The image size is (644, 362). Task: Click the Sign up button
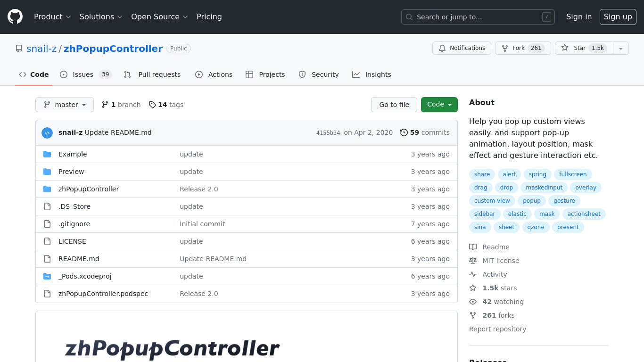(x=618, y=17)
